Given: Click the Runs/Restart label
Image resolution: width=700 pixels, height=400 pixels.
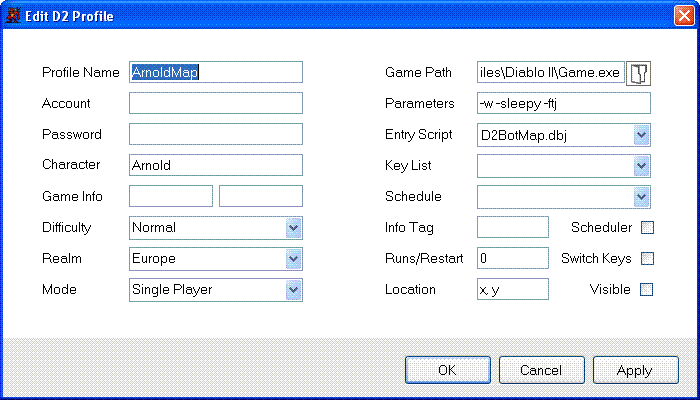Looking at the screenshot, I should click(x=424, y=258).
